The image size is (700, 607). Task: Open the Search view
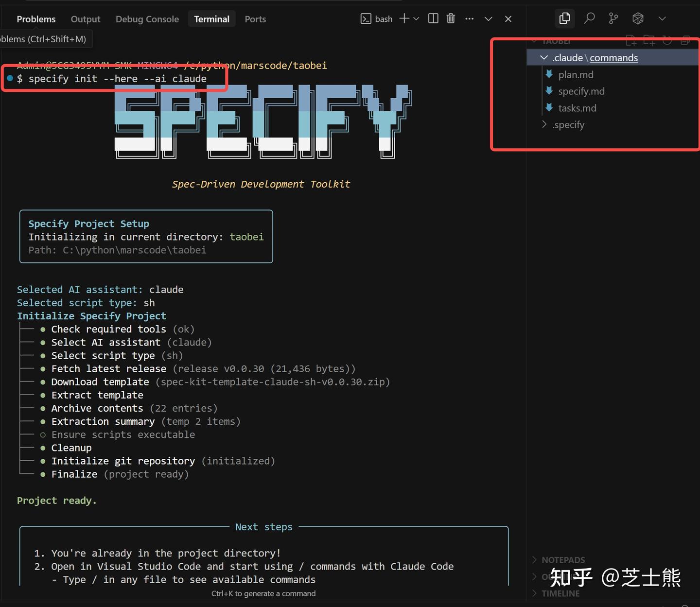589,18
